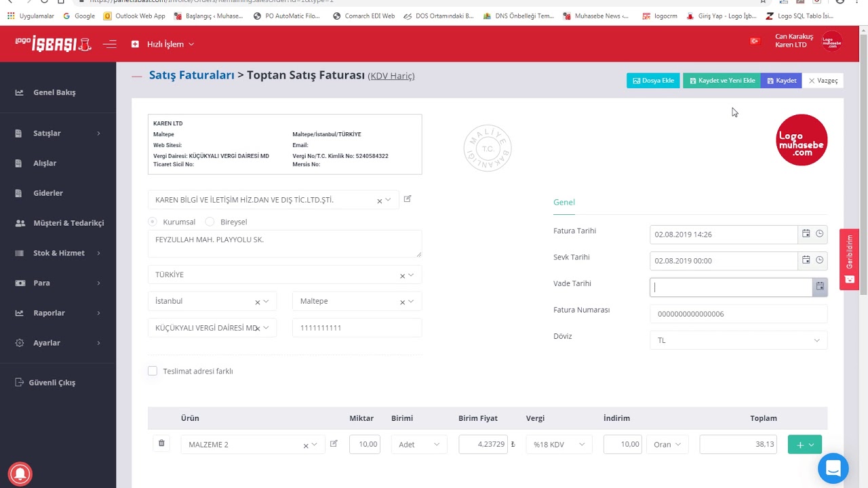
Task: Open the İstanbul city dropdown
Action: (x=266, y=302)
